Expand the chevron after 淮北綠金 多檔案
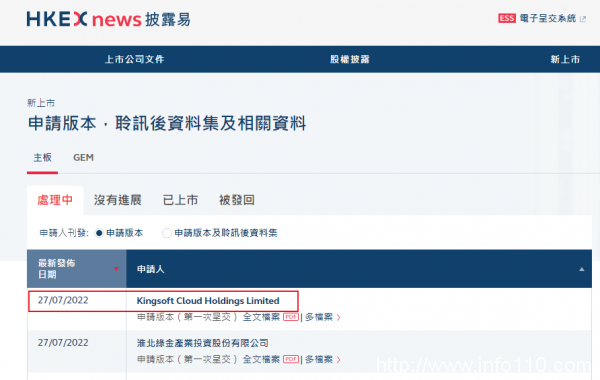600x380 pixels. click(338, 360)
